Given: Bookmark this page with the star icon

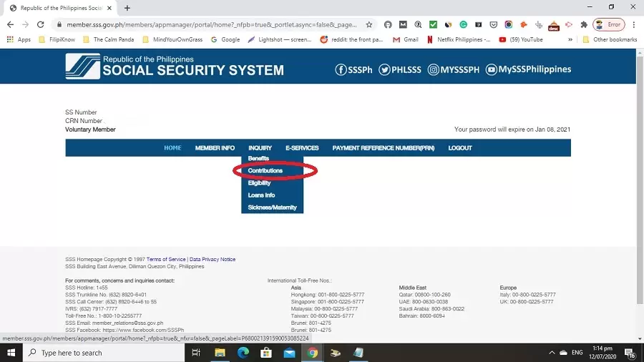Looking at the screenshot, I should pyautogui.click(x=369, y=24).
